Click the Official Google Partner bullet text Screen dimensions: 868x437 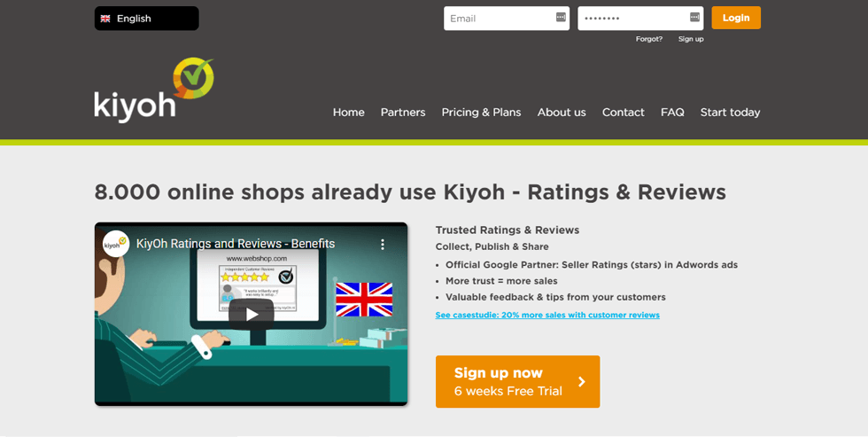click(592, 265)
